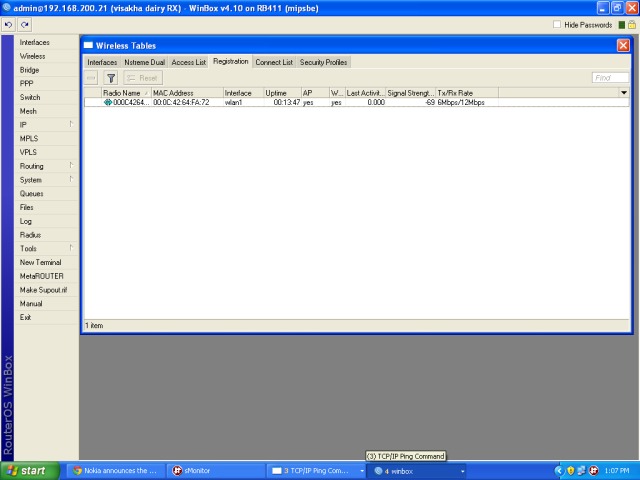
Task: Sort by the Uptime column header
Action: click(282, 93)
